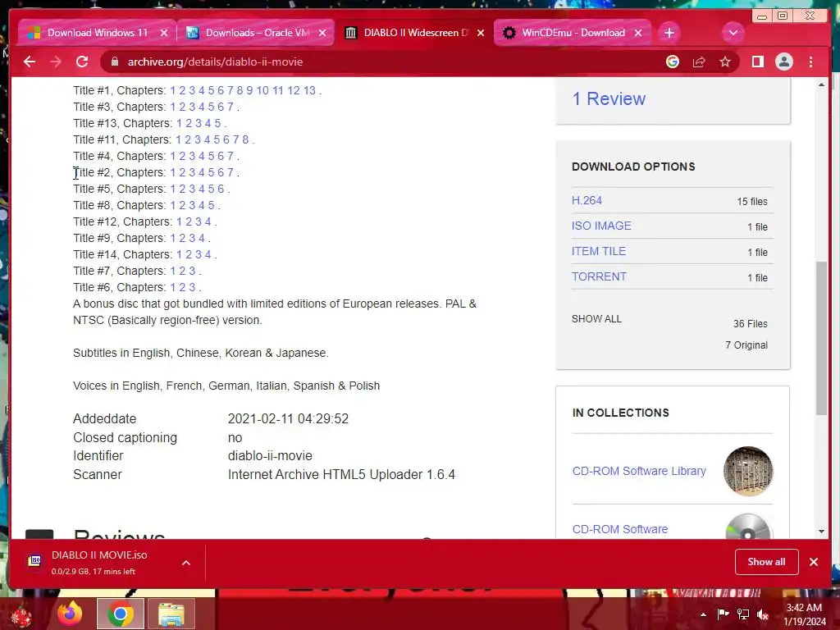Click the DIABLO II MOVIE.iso download item
This screenshot has height=630, width=840.
[99, 562]
